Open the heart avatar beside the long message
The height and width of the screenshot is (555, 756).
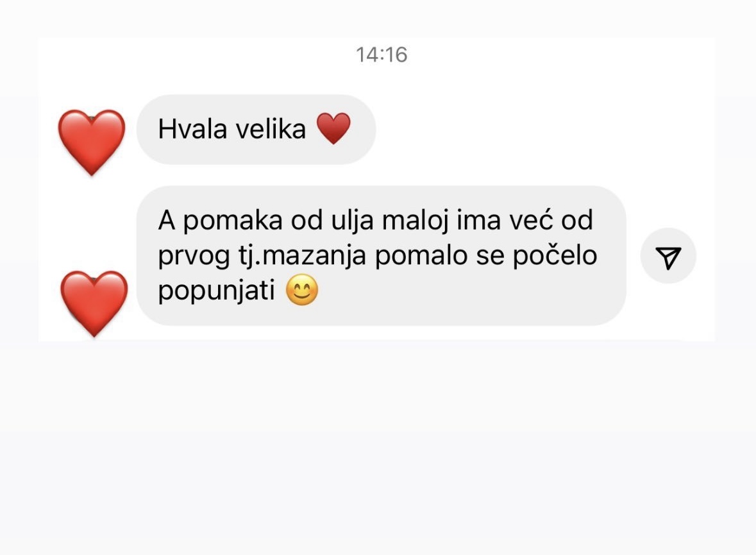tap(94, 303)
